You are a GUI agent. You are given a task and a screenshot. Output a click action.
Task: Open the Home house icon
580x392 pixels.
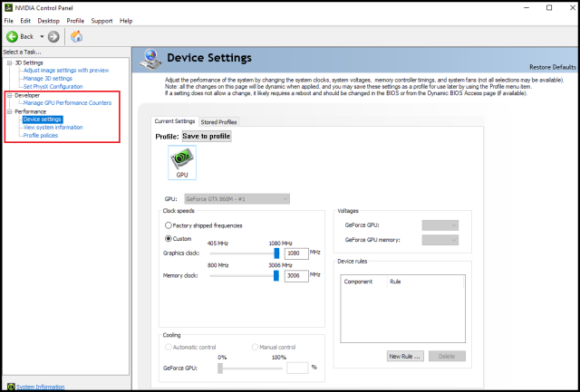(x=76, y=36)
